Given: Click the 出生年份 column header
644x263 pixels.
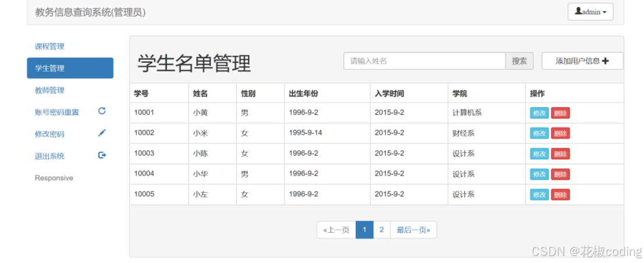Looking at the screenshot, I should click(303, 94).
